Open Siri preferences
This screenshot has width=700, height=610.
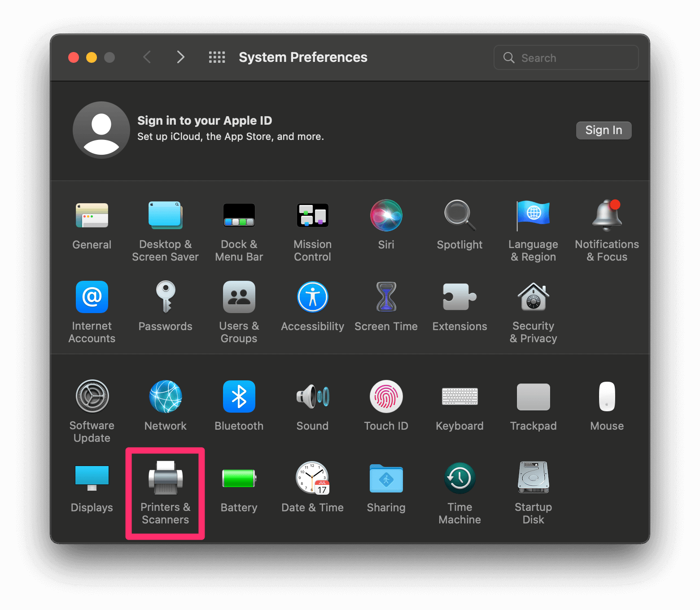pos(386,216)
